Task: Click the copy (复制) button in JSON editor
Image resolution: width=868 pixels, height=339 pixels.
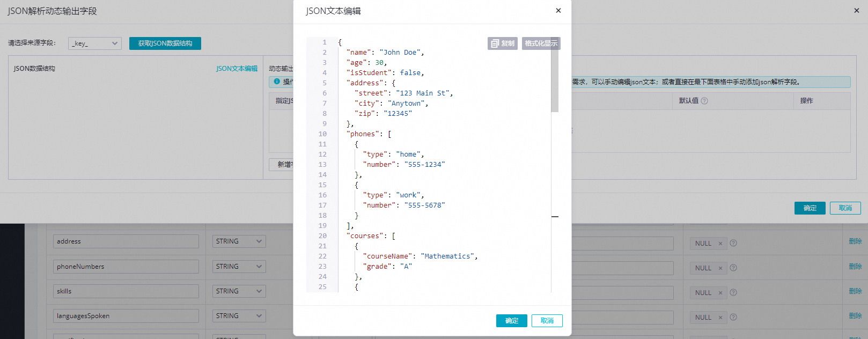Action: coord(503,43)
